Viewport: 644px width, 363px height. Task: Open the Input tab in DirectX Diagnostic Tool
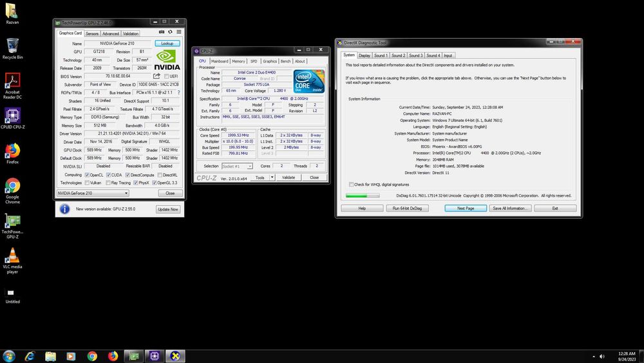448,55
